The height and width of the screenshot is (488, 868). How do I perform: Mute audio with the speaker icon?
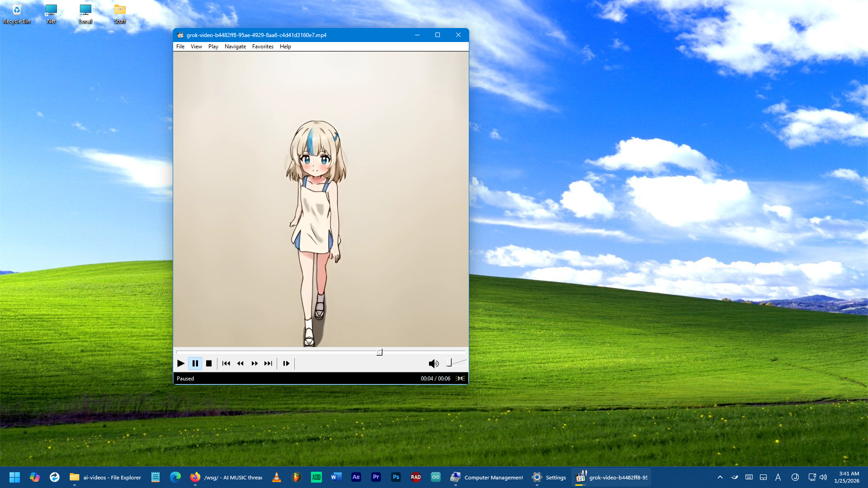[x=433, y=363]
